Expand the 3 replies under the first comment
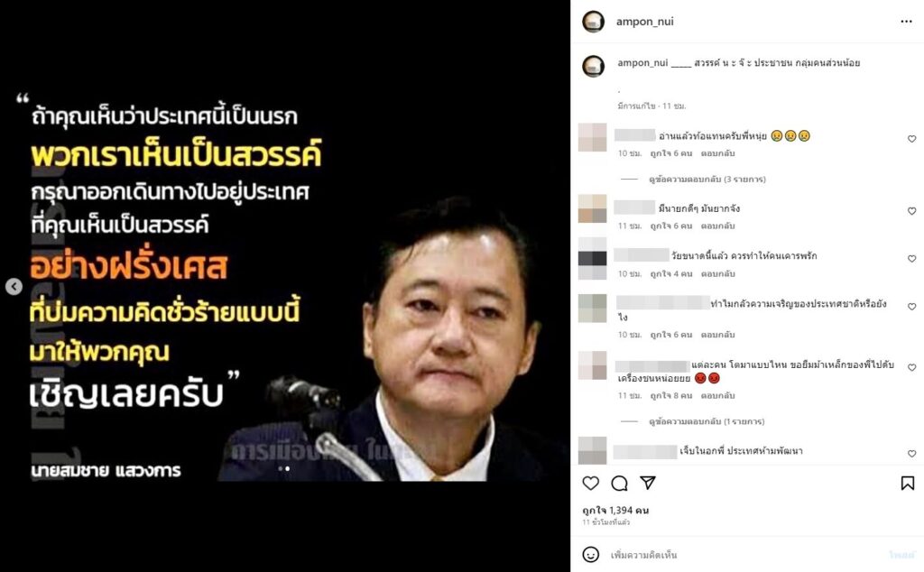Image resolution: width=924 pixels, height=572 pixels. click(x=707, y=179)
